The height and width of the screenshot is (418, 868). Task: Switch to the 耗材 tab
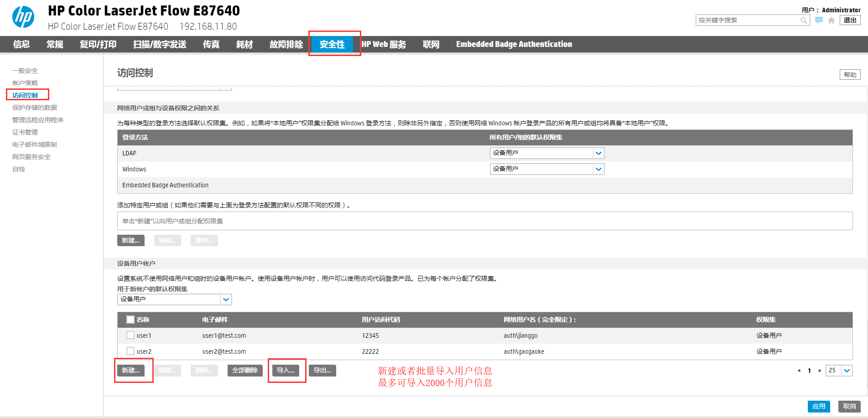click(x=244, y=44)
